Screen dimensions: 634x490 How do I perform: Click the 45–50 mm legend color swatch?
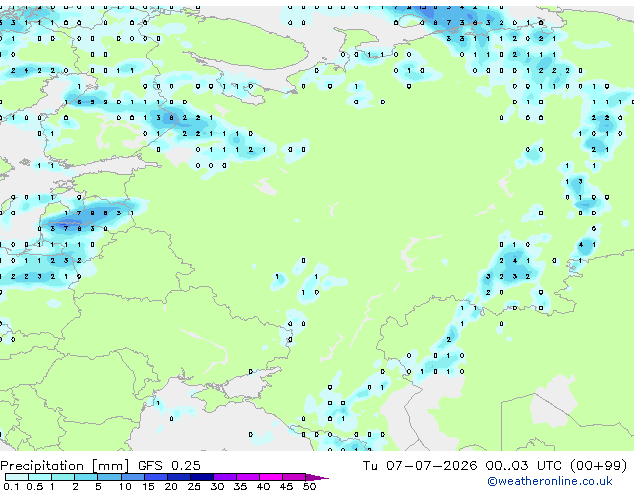tap(294, 477)
